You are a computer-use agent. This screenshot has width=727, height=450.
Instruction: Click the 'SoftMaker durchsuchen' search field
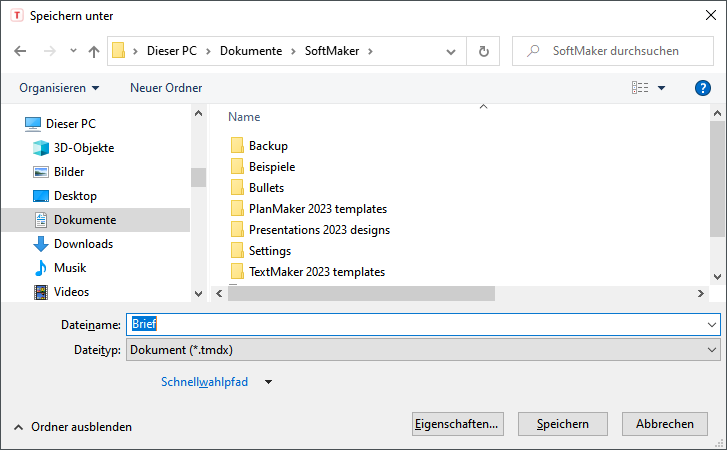coord(613,51)
